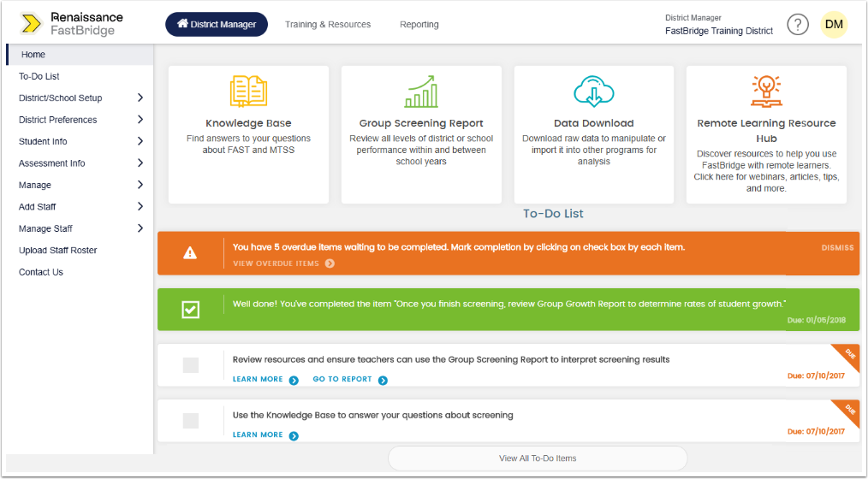Click arrow icon next to Go To Report

point(383,380)
